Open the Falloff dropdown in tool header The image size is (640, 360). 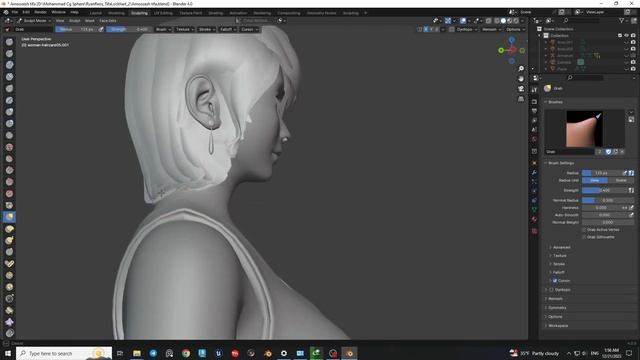[x=228, y=29]
